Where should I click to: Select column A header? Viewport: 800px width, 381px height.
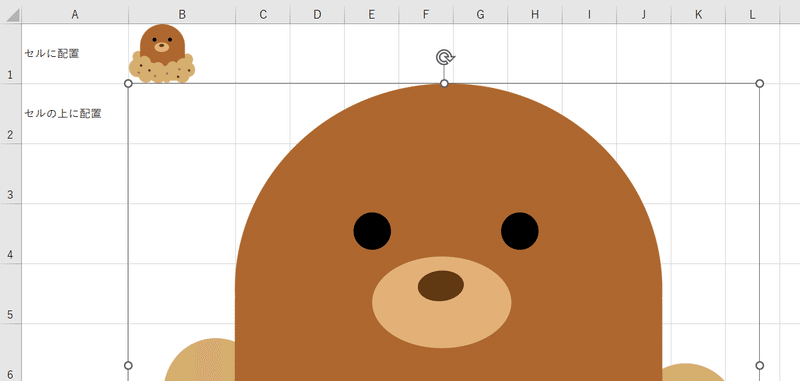click(x=75, y=15)
